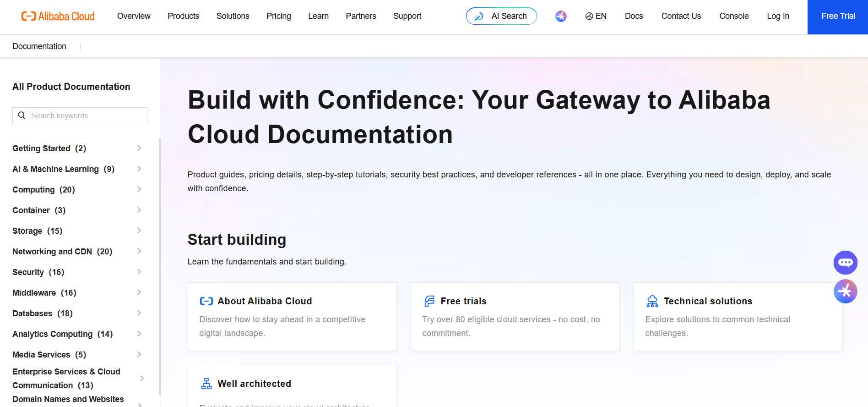Expand the AI & Machine Learning category
The height and width of the screenshot is (407, 868).
[139, 169]
